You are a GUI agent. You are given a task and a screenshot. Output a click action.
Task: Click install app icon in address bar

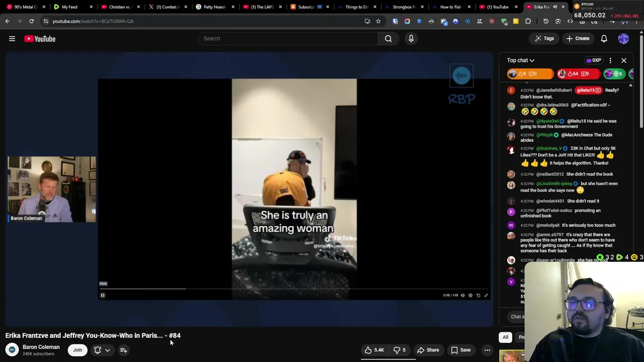pos(367,21)
